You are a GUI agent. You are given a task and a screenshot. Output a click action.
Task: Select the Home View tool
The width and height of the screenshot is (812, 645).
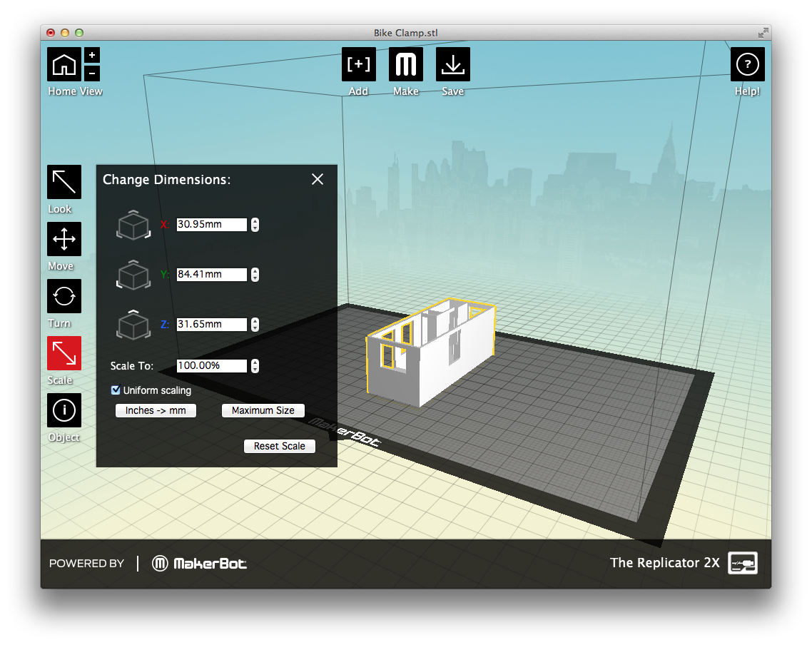click(64, 64)
